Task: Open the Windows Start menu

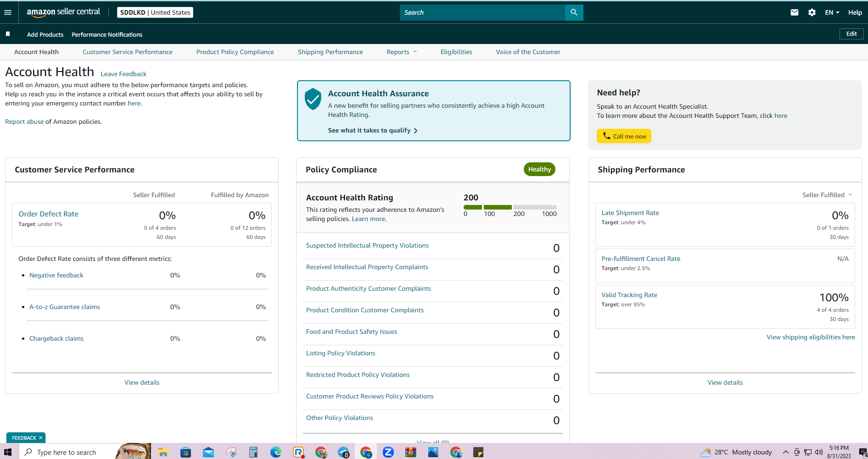Action: click(8, 452)
